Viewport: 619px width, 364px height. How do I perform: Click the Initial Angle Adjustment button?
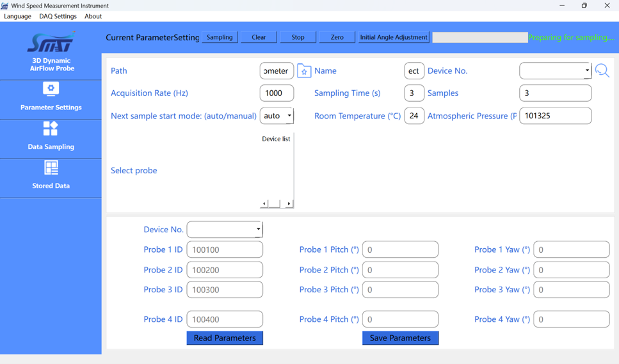coord(394,37)
